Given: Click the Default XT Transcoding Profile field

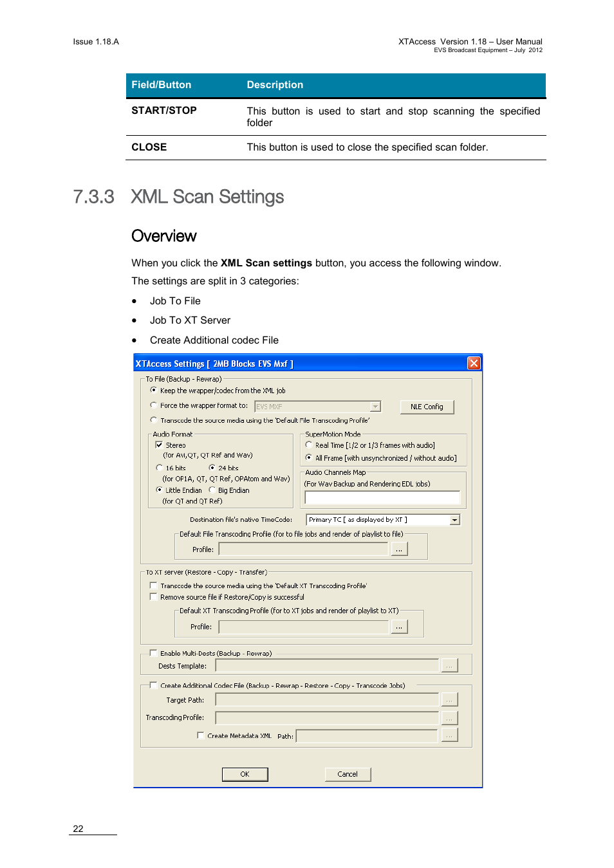Looking at the screenshot, I should [304, 627].
